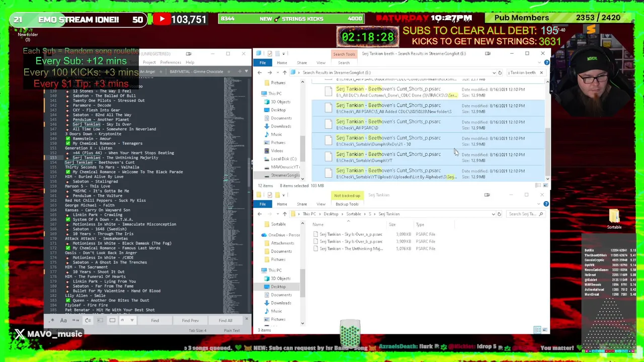Open Help in Serj Tankian folder window
Viewport: 644px width, 362px height.
pyautogui.click(x=546, y=204)
